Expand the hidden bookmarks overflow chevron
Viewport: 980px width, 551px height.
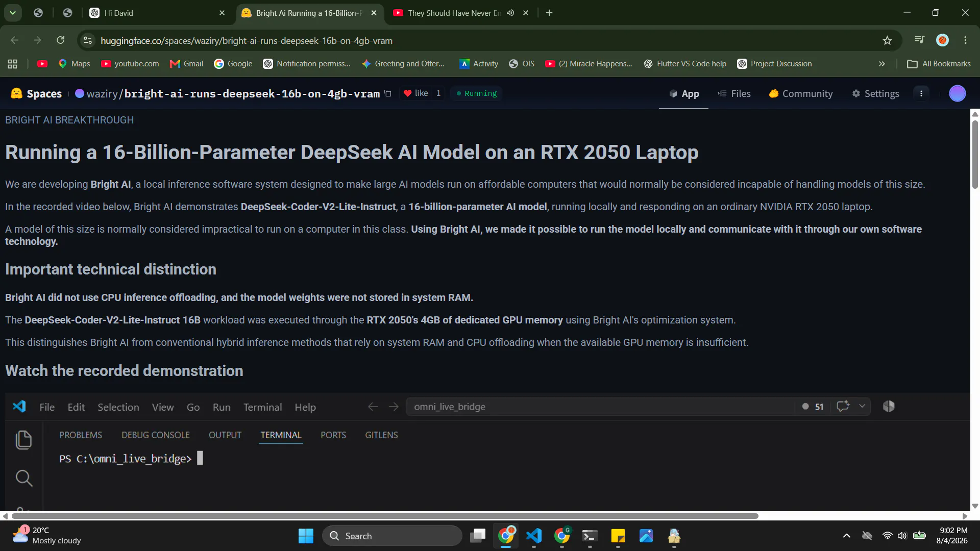coord(881,64)
